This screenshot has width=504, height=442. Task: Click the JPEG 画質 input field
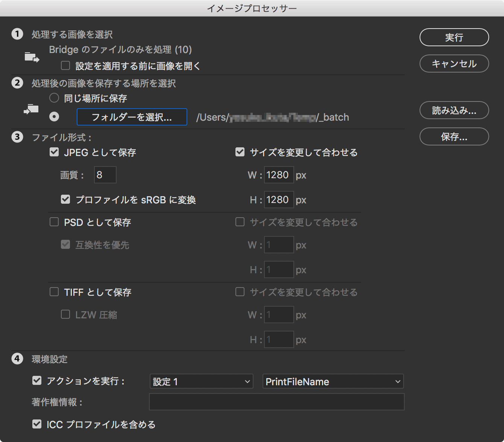click(x=105, y=175)
